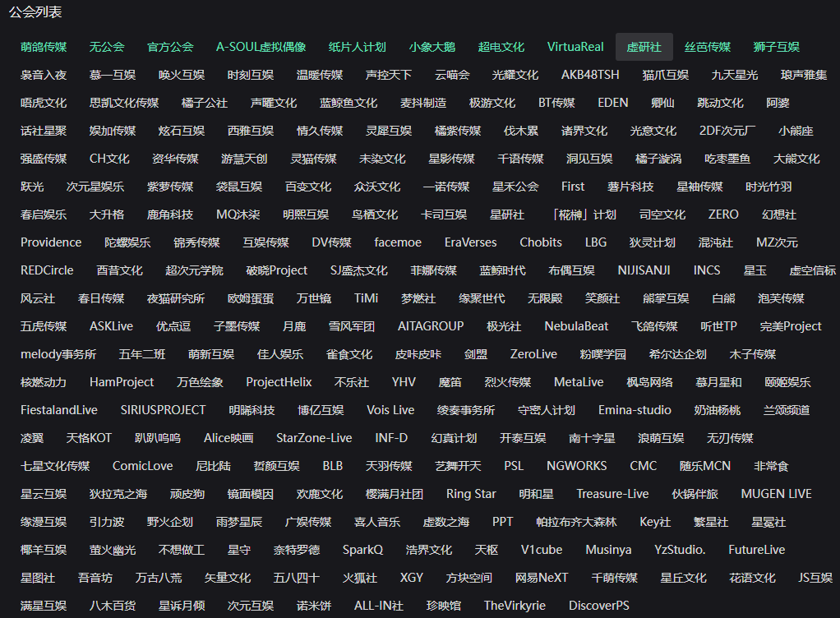The image size is (840, 618).
Task: Open the FiestalandLive guild entry
Action: [59, 410]
